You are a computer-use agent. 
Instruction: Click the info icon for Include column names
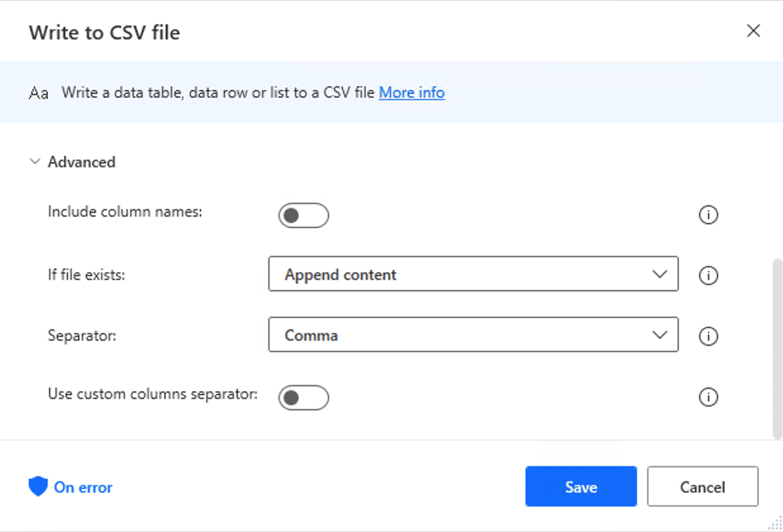click(x=708, y=215)
